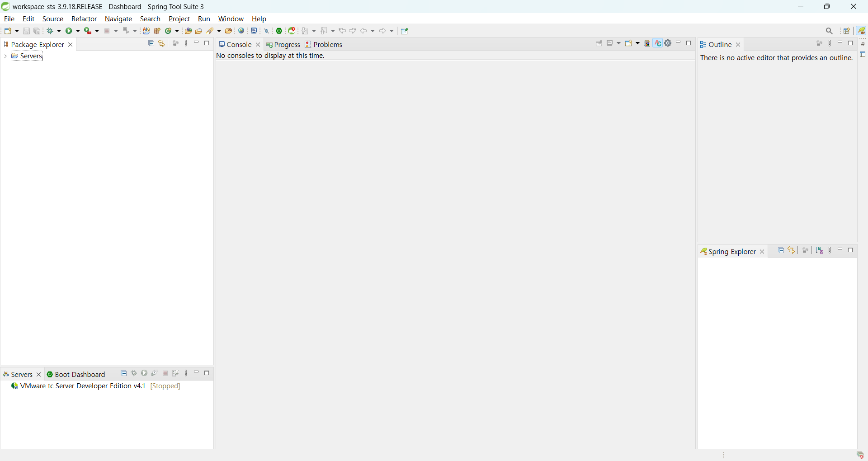868x461 pixels.
Task: Select the Servers folder in Package Explorer
Action: pos(27,56)
